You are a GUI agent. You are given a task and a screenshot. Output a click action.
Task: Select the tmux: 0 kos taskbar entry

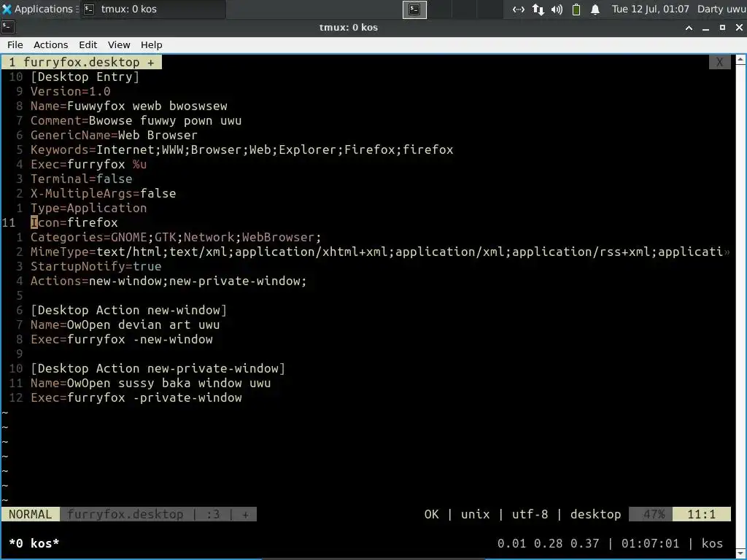click(152, 9)
